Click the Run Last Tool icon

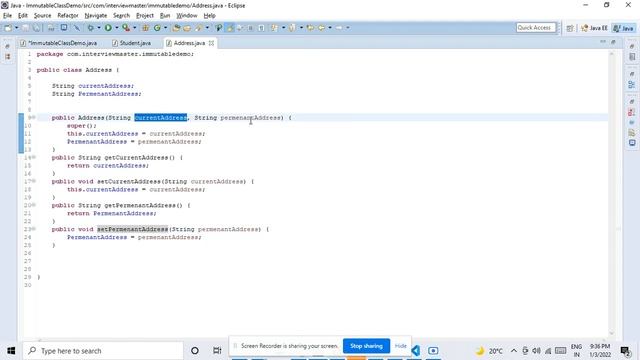[126, 28]
